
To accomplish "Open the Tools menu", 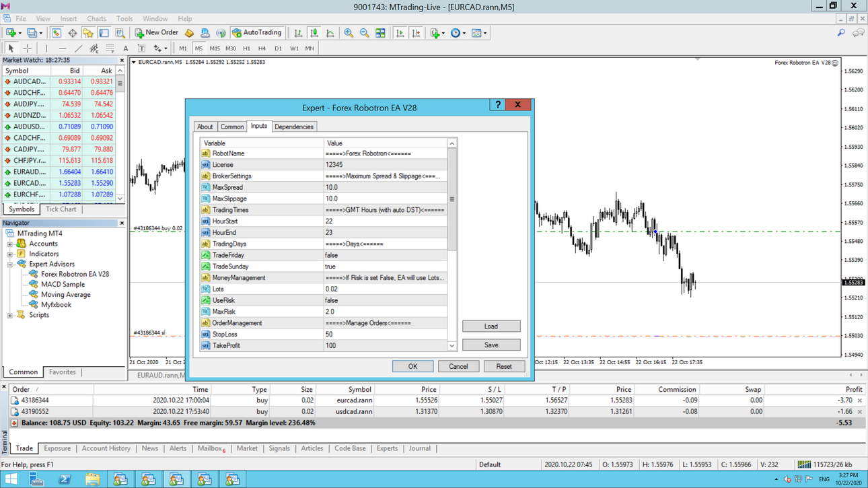I will [124, 19].
